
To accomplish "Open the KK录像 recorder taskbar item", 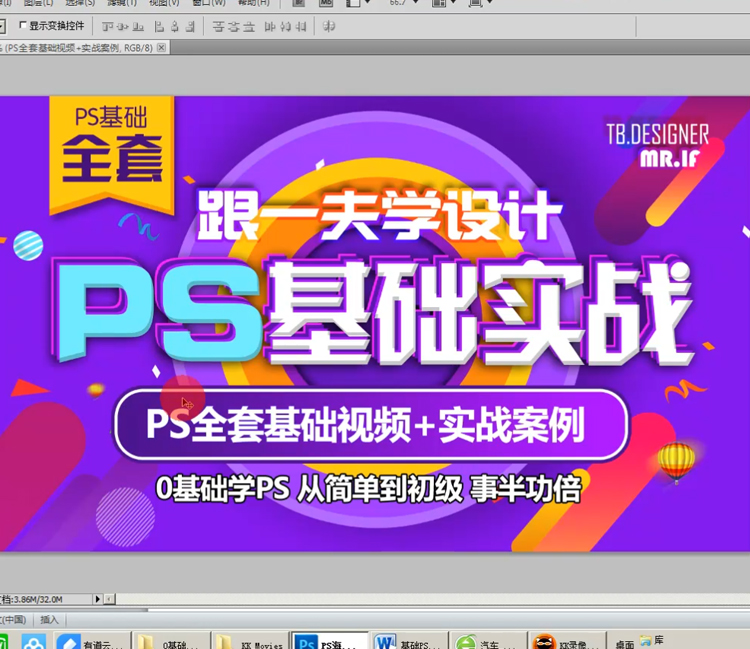I will pyautogui.click(x=566, y=642).
